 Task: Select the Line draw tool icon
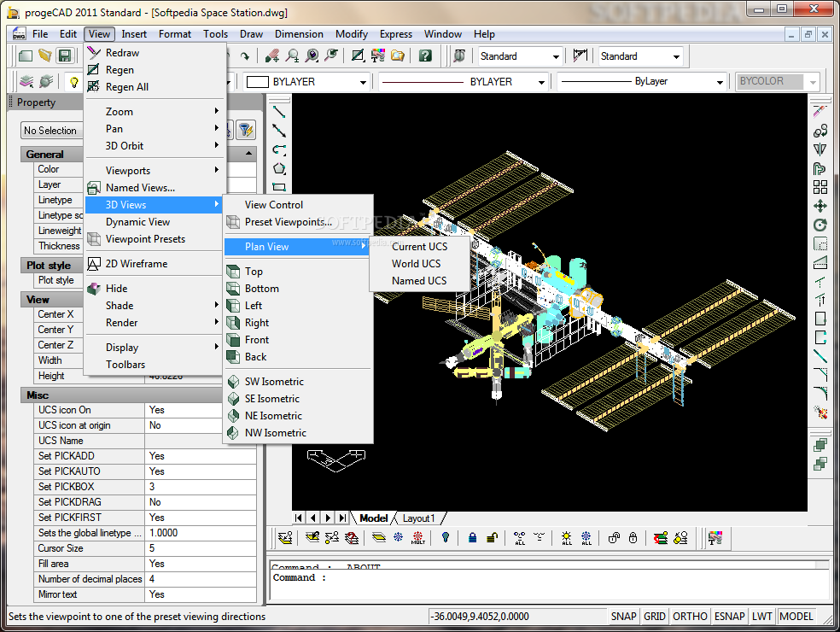point(279,112)
